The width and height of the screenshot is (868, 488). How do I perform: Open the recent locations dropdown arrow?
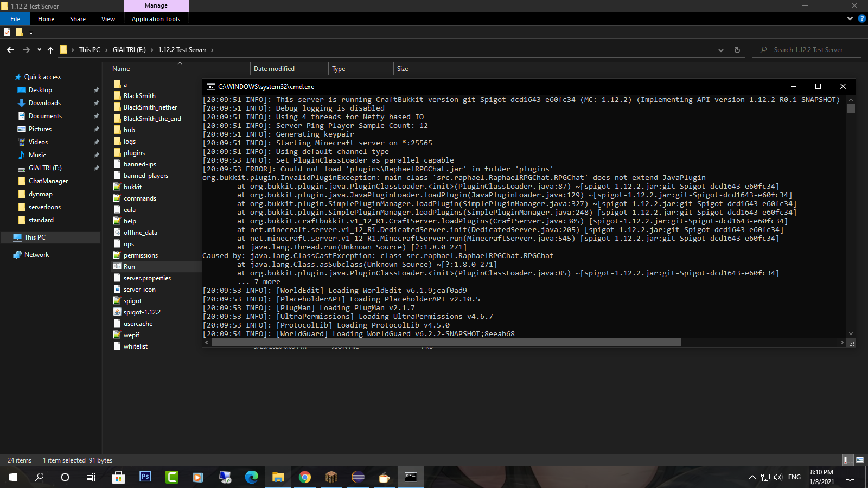point(39,50)
